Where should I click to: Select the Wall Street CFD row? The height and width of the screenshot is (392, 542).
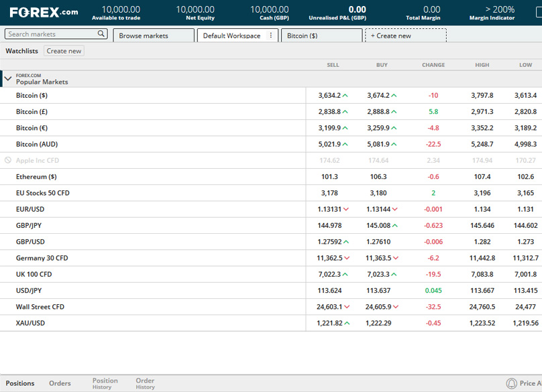[271, 306]
